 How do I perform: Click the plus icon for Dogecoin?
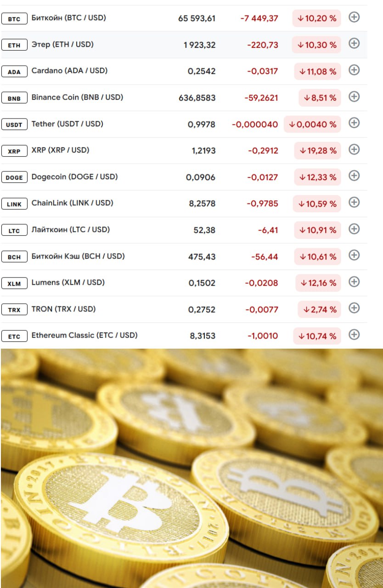[354, 176]
